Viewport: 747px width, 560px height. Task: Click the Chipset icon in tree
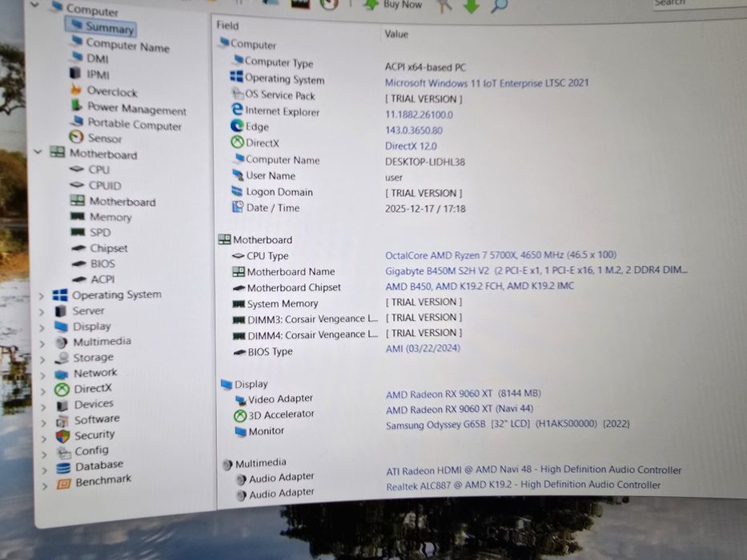point(78,248)
